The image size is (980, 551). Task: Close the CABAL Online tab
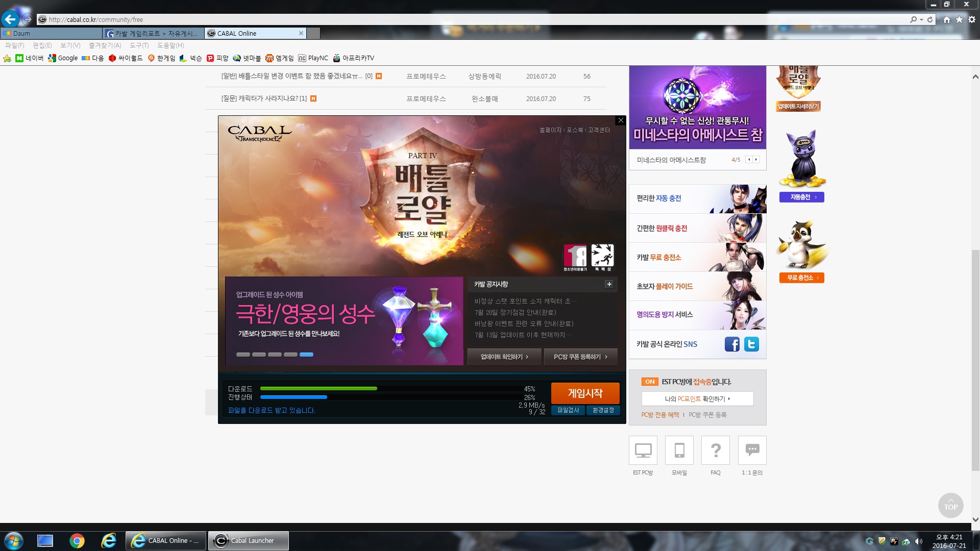[301, 33]
